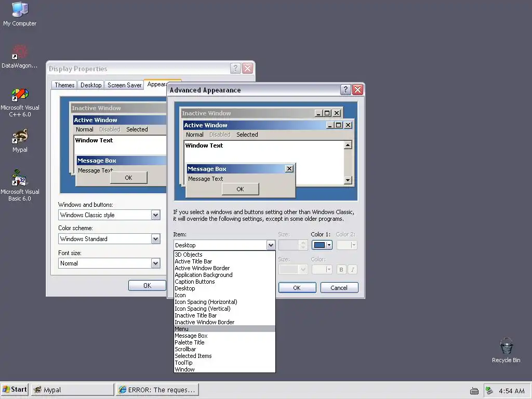Toggle the Bold font button
Viewport: 532px width, 399px height.
[x=341, y=270]
